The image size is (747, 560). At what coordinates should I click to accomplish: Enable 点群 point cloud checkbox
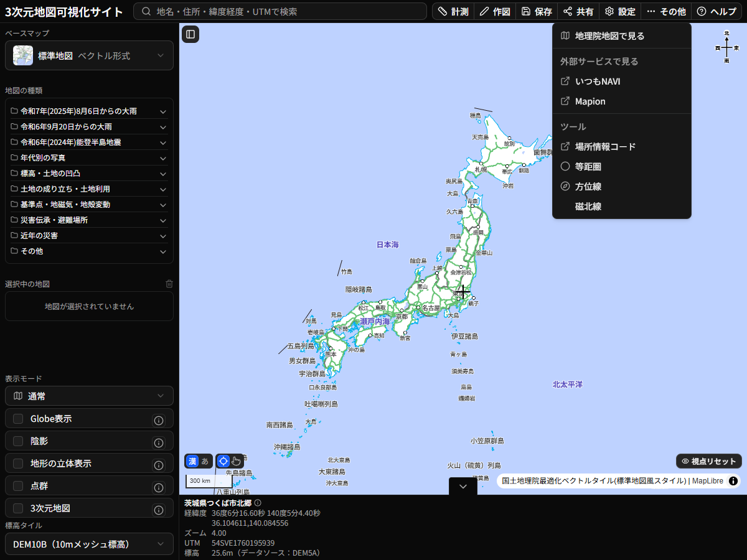coord(18,486)
